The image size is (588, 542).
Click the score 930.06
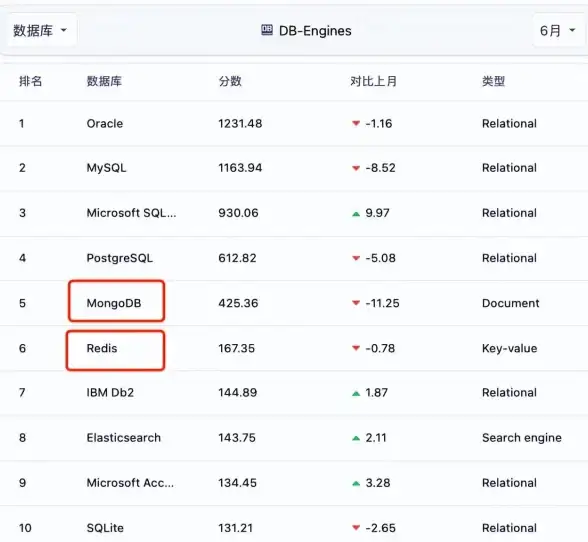238,213
